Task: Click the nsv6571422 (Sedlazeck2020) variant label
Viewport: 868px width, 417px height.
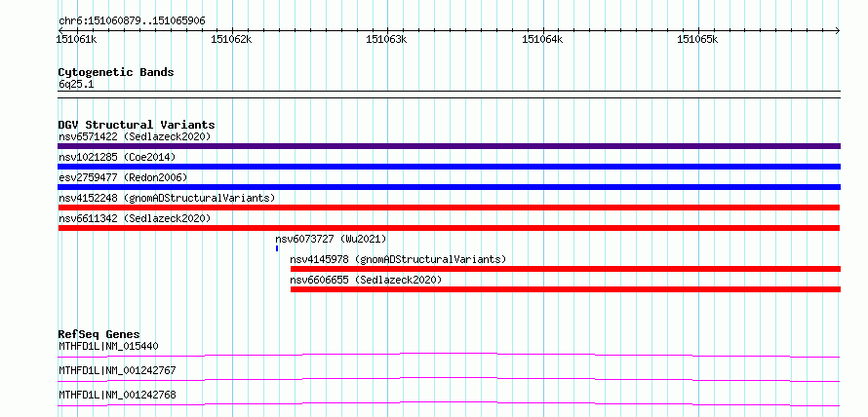Action: [135, 136]
